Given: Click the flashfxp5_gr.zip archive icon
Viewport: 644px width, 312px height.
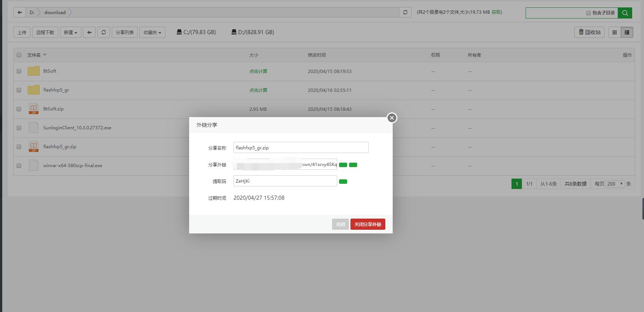Looking at the screenshot, I should click(34, 147).
